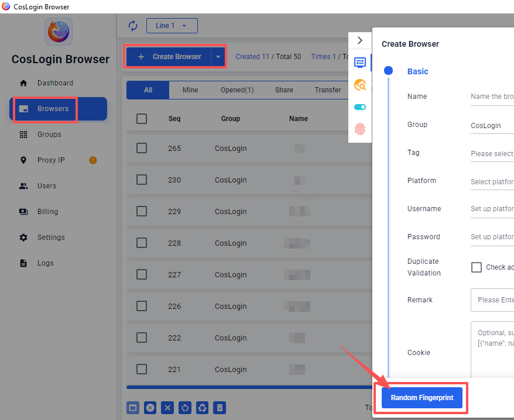Screen dimensions: 514x420
Task: Click the Proxy IP location pin icon
Action: [x=23, y=160]
